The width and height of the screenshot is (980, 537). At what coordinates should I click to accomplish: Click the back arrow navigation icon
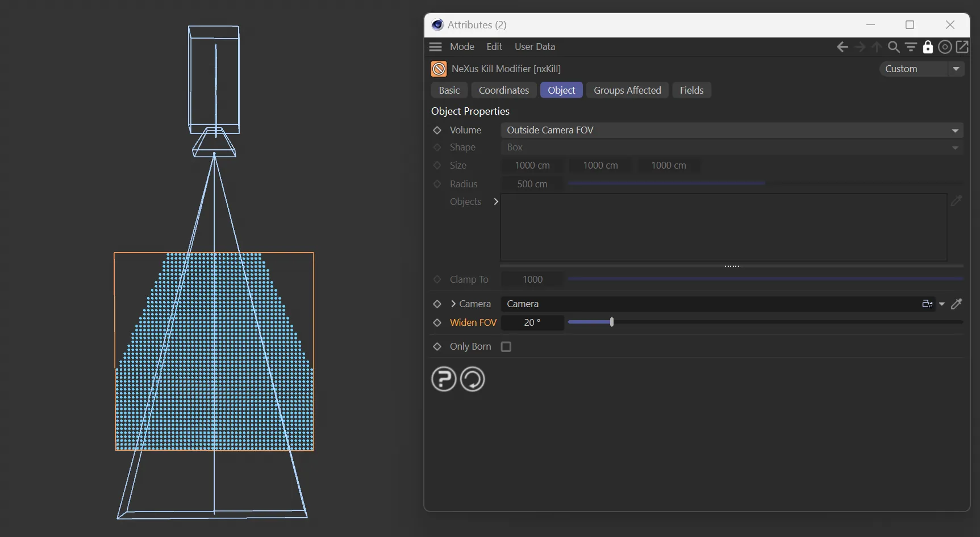(842, 47)
